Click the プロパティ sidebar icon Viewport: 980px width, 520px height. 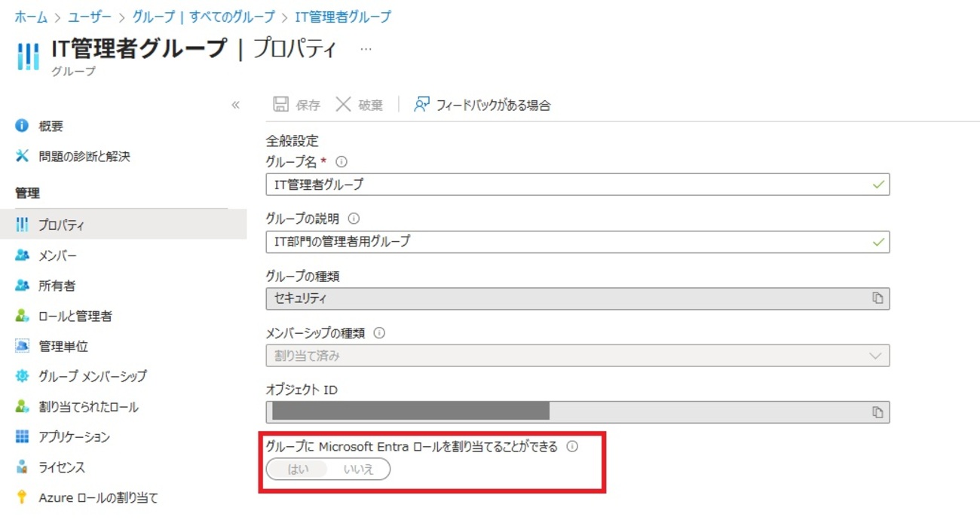coord(22,225)
